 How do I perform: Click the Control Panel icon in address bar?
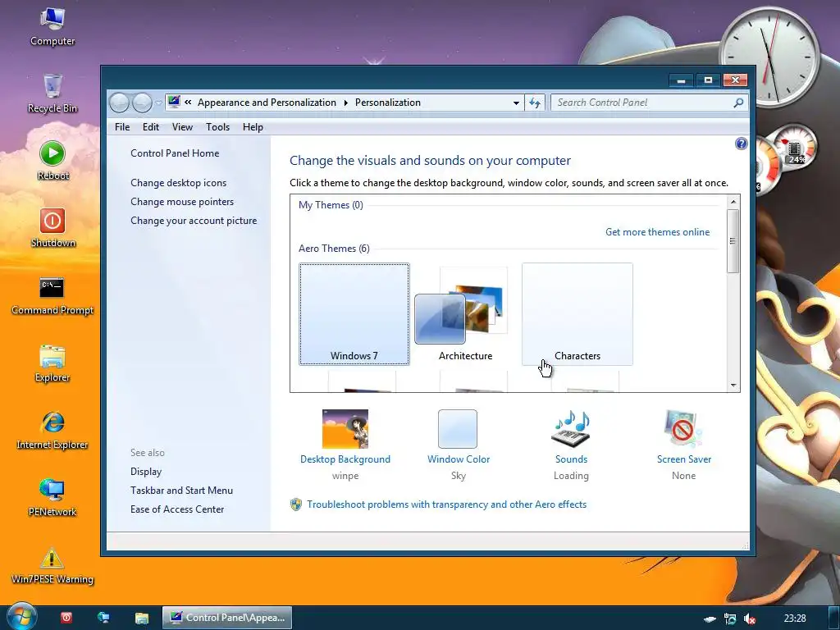174,102
